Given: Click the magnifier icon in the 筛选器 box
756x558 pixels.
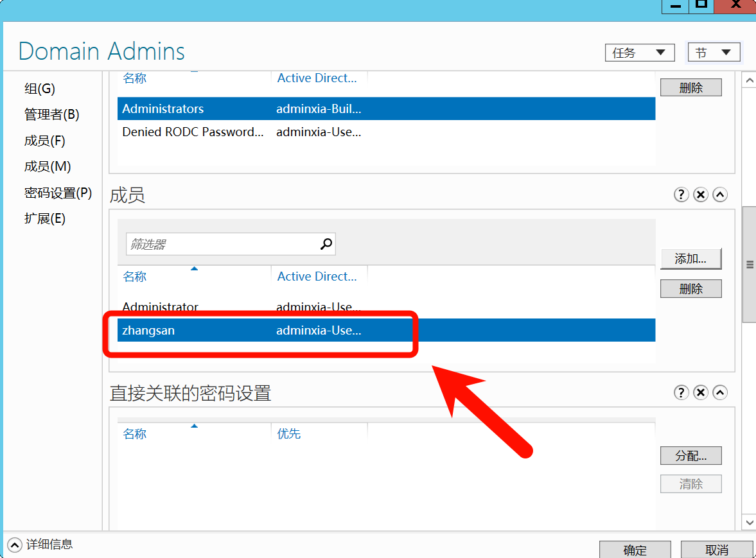Looking at the screenshot, I should click(326, 244).
